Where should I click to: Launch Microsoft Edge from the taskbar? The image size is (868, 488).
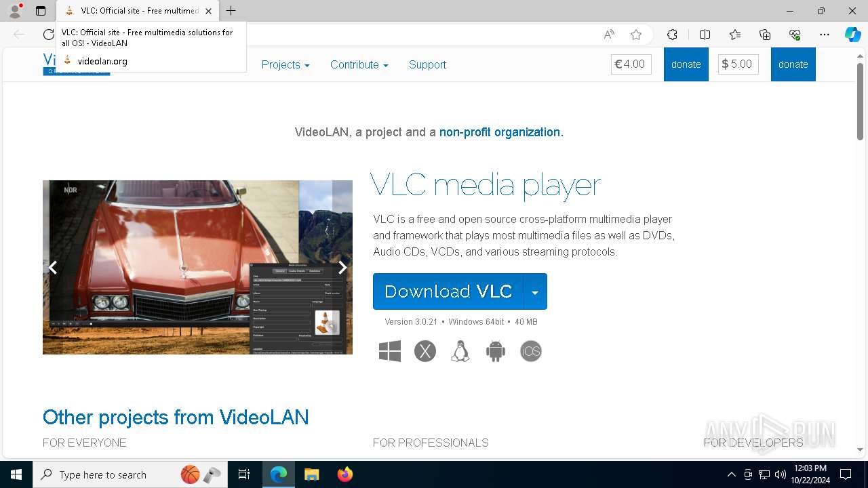[x=279, y=474]
